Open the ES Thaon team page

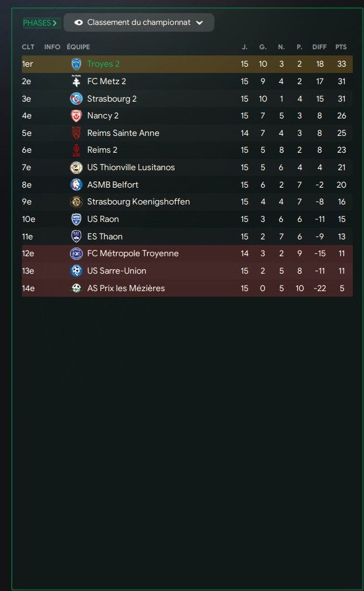click(105, 236)
